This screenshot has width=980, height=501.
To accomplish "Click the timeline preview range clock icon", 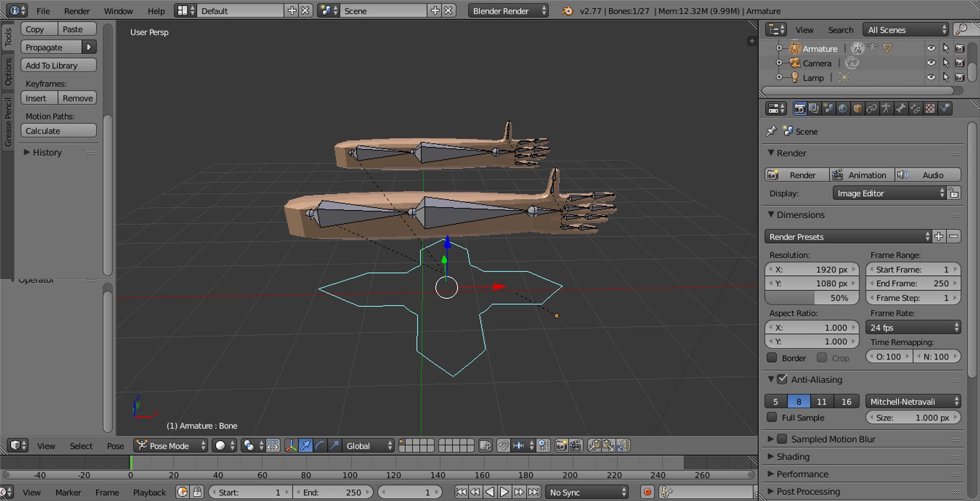I will point(182,492).
